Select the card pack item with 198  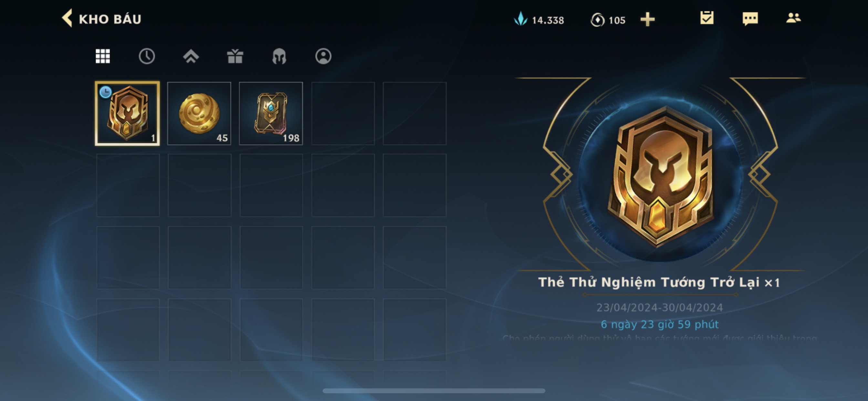(271, 114)
